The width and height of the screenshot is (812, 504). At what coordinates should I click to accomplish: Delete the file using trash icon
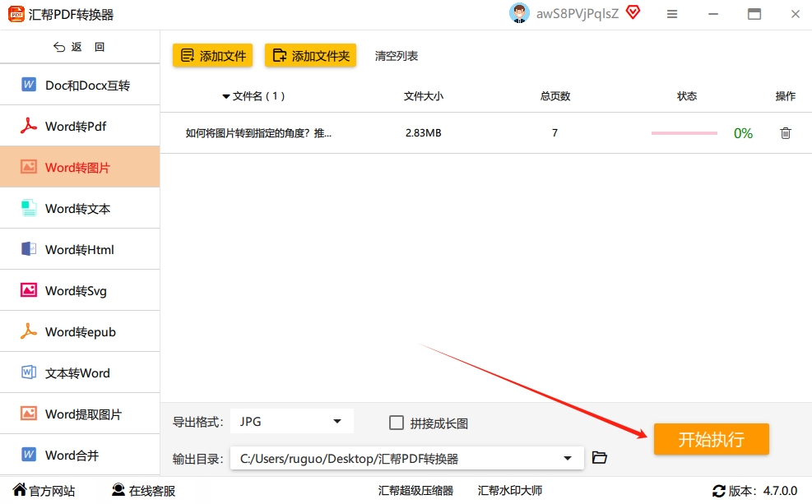786,133
